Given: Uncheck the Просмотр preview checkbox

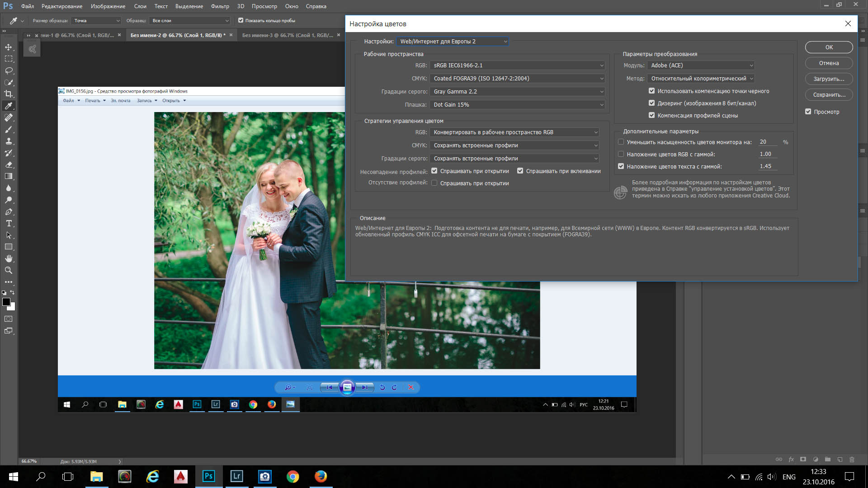Looking at the screenshot, I should [x=808, y=112].
